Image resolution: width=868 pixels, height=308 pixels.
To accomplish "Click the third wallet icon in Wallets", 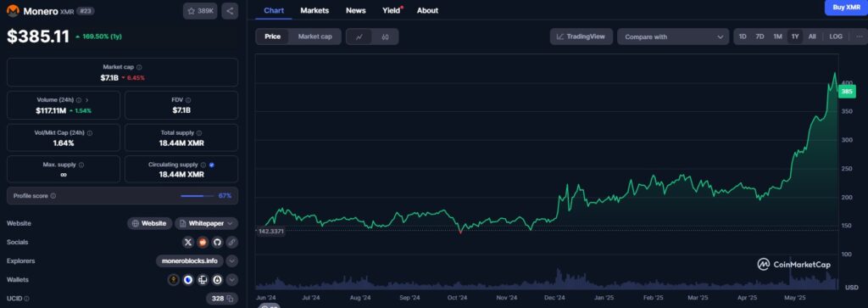I will (203, 280).
